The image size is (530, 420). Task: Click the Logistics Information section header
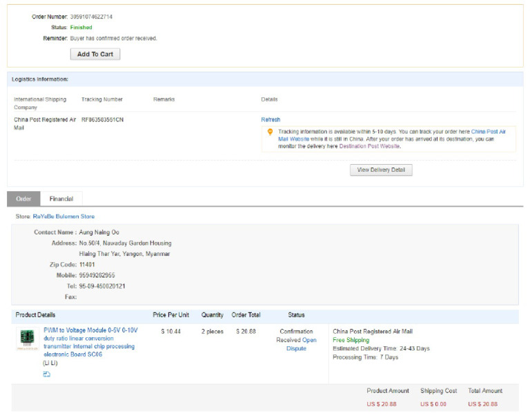coord(40,79)
